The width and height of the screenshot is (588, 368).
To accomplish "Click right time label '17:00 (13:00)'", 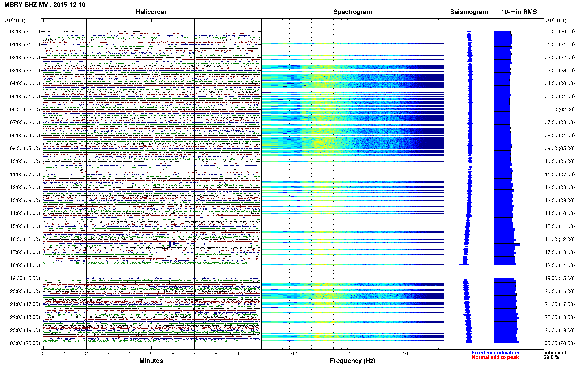I will click(x=560, y=252).
